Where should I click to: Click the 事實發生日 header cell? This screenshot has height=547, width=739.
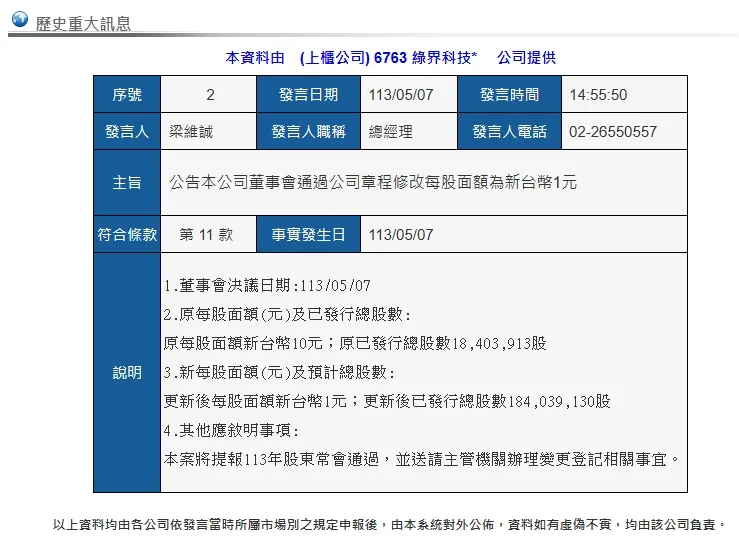pyautogui.click(x=308, y=234)
